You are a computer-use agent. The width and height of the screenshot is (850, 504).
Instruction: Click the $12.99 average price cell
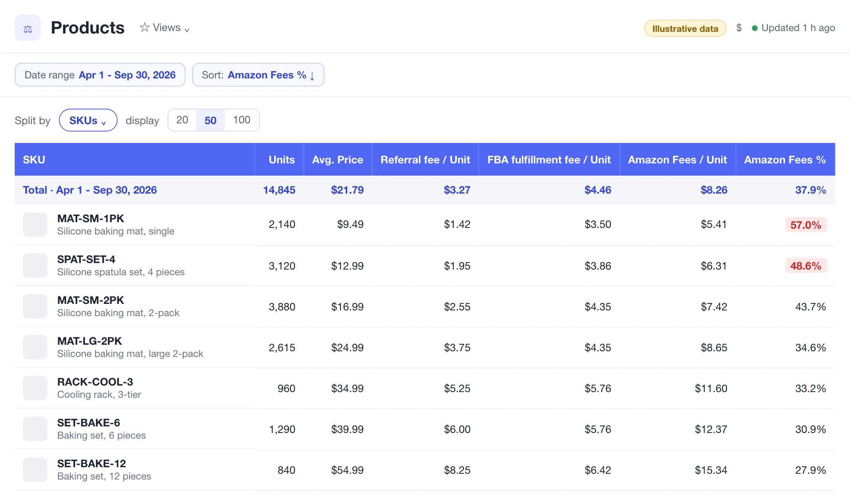(347, 266)
